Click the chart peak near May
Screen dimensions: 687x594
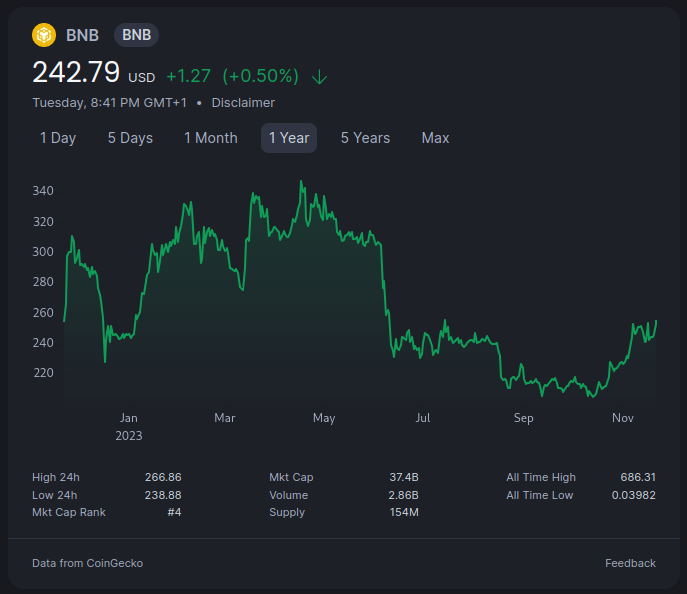[x=301, y=183]
